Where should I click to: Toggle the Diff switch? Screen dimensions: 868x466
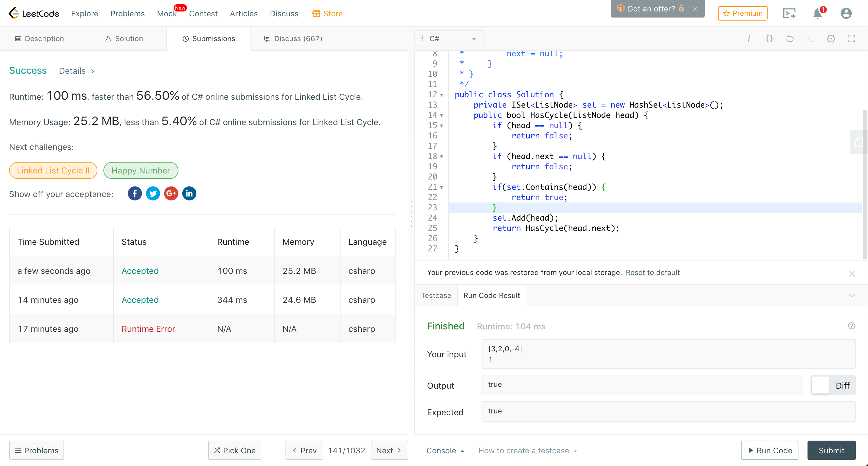[x=833, y=386]
